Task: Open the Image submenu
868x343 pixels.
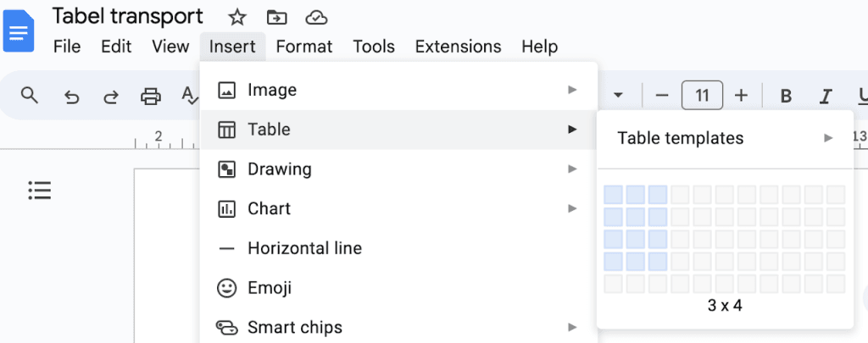Action: click(398, 90)
